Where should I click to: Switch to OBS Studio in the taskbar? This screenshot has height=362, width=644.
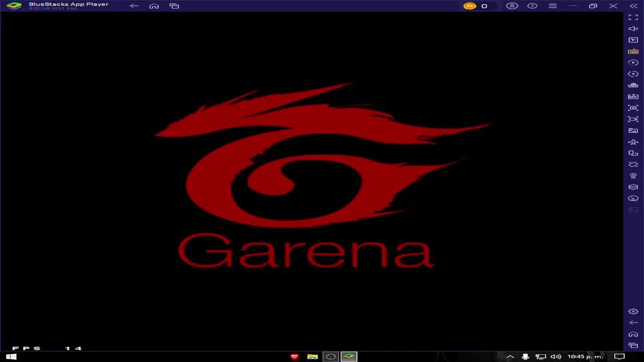pos(331,356)
